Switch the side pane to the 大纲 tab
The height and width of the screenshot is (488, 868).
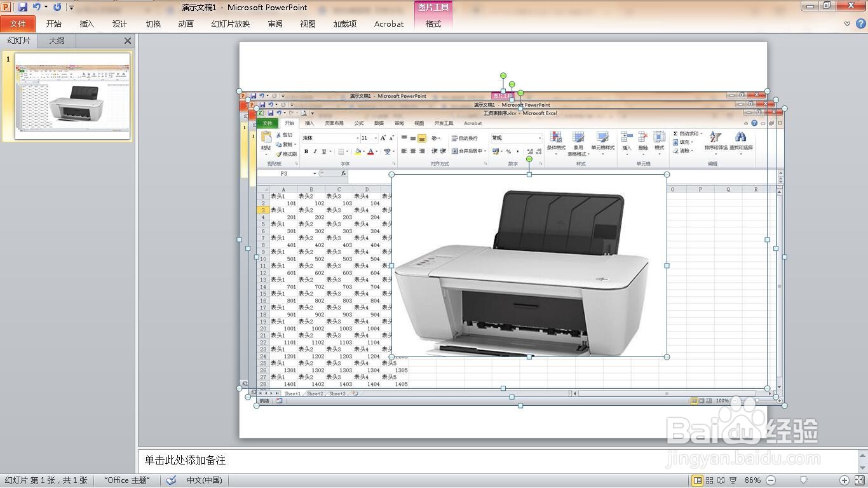[57, 41]
